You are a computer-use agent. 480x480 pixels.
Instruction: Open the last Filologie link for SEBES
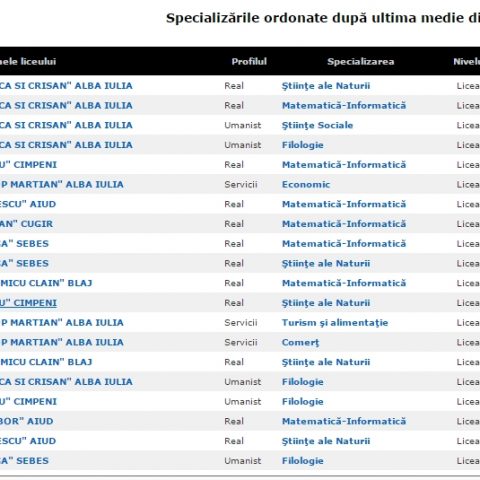302,461
